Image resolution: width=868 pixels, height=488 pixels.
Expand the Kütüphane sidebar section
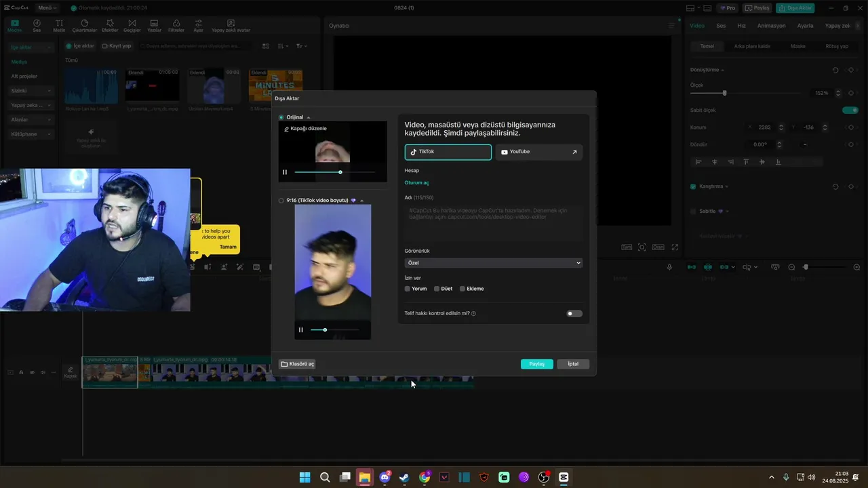(x=31, y=134)
